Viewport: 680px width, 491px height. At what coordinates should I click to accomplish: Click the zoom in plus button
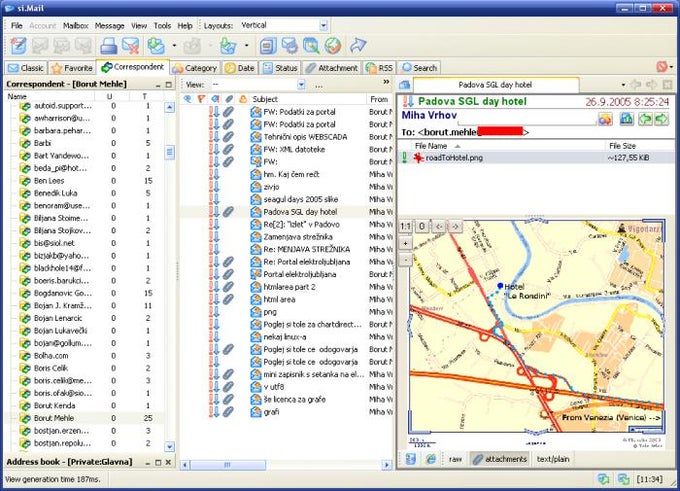click(405, 243)
